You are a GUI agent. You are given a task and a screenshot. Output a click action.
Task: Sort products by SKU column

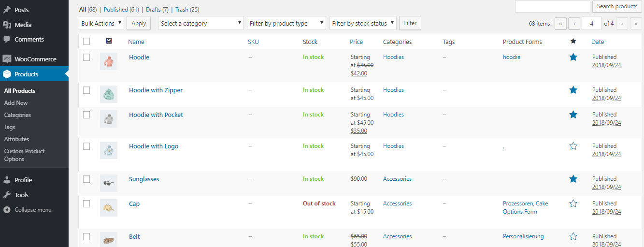pyautogui.click(x=253, y=42)
